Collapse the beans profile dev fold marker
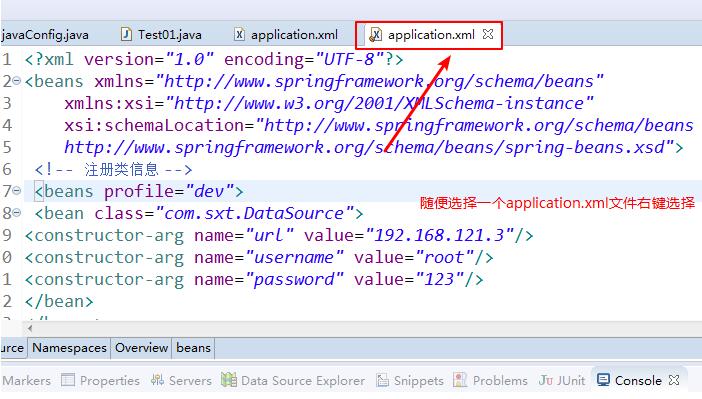The width and height of the screenshot is (702, 399). coord(17,191)
